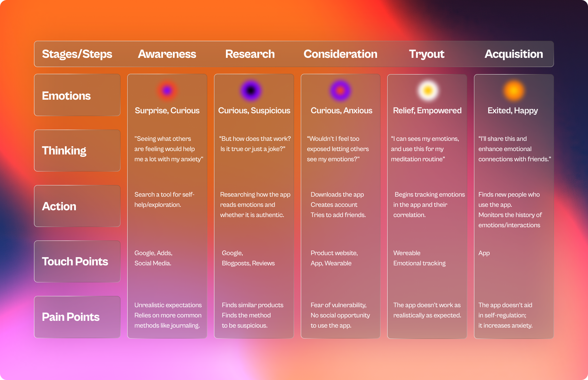Screen dimensions: 588x380
Task: Click the 'Exited, Happy' emotion text
Action: [513, 111]
